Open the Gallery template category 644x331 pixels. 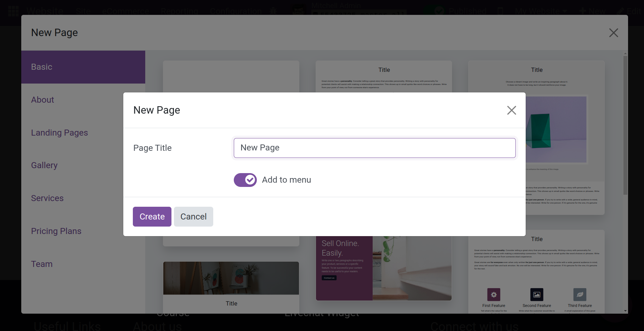44,165
